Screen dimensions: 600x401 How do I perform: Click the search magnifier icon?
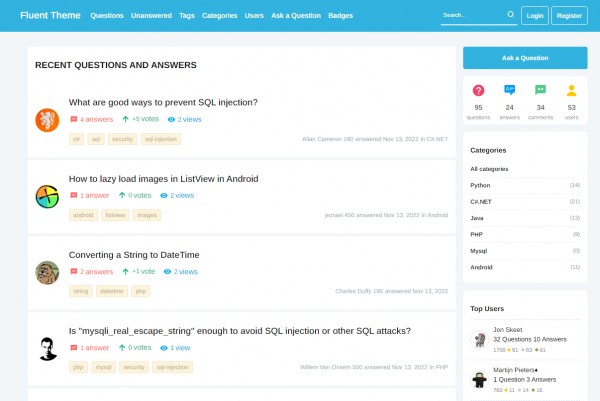pyautogui.click(x=510, y=15)
